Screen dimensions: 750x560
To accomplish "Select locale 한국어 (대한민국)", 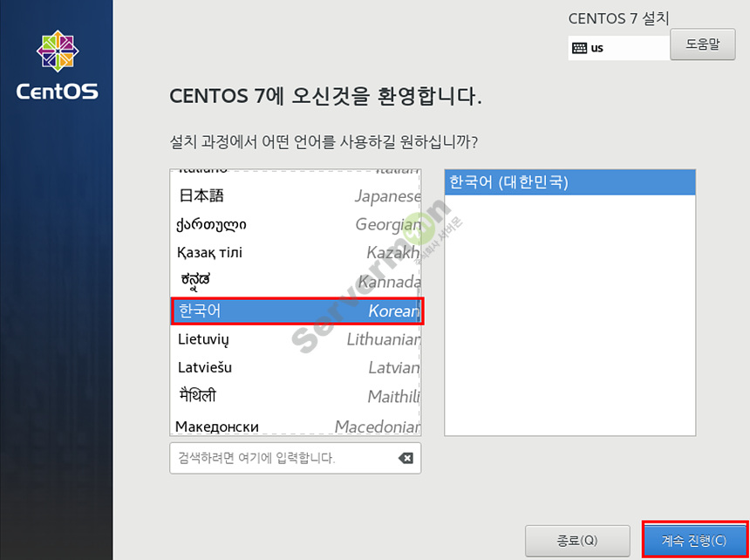I will click(569, 182).
